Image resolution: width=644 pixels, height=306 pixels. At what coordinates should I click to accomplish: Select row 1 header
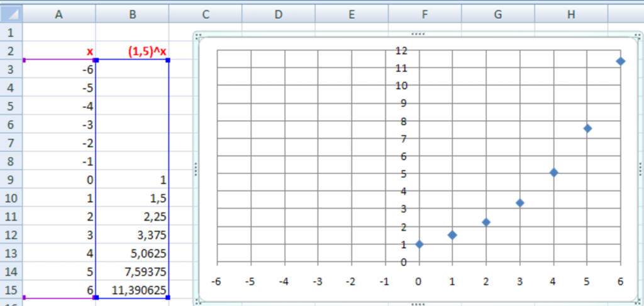click(11, 33)
